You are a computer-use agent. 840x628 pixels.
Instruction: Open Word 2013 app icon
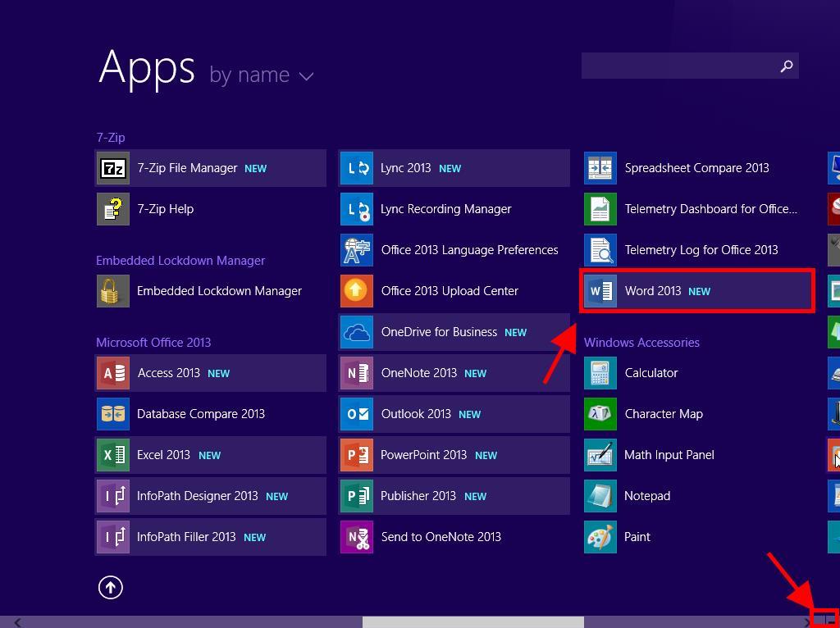tap(601, 291)
